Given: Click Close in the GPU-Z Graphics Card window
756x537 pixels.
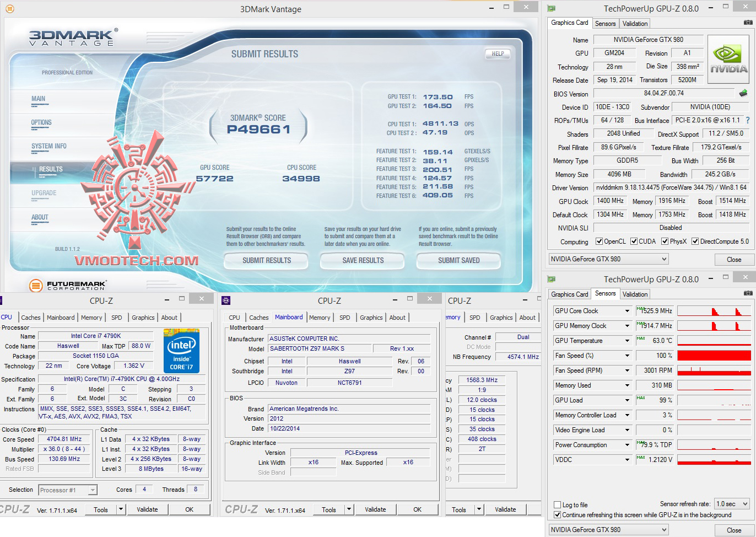Looking at the screenshot, I should coord(734,259).
